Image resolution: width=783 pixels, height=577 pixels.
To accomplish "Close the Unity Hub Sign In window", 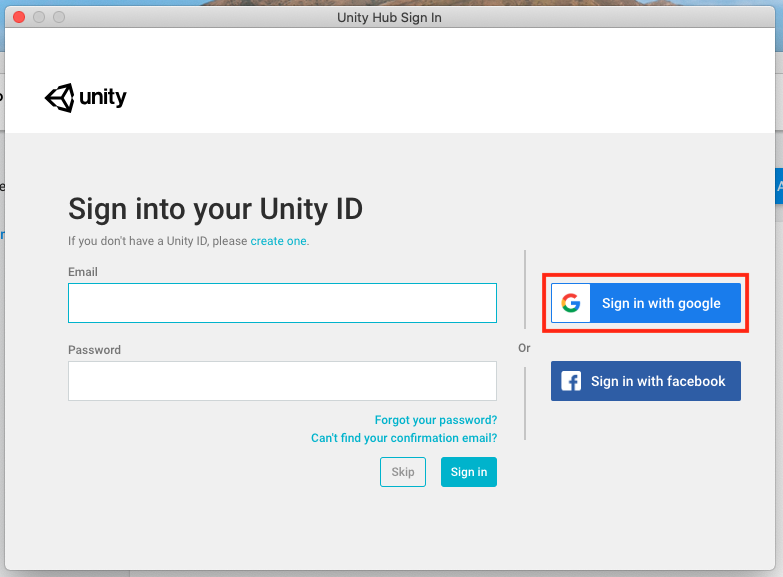I will point(19,17).
